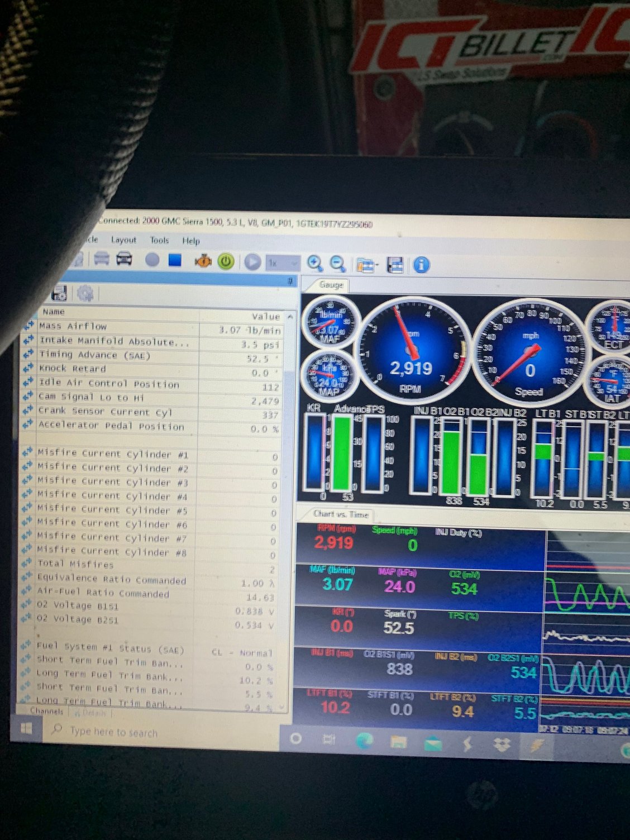This screenshot has width=630, height=840.
Task: Click the check engine diagnostics icon
Action: click(203, 261)
